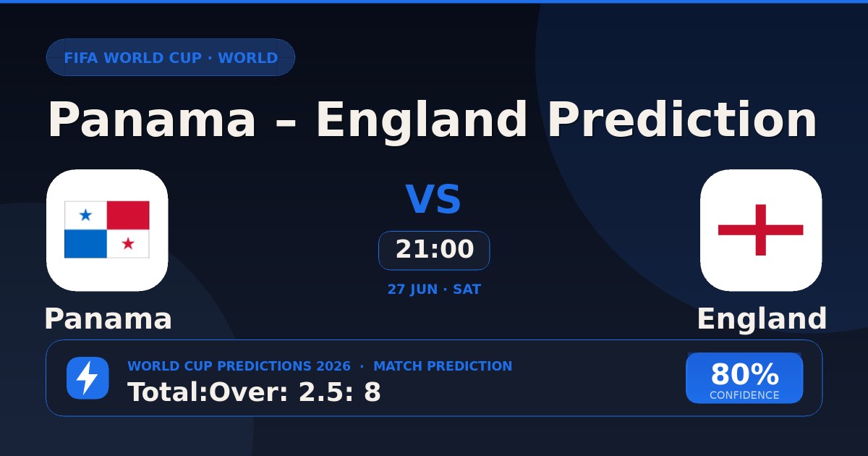The width and height of the screenshot is (868, 456).
Task: Select the FIFA World Cup · World badge
Action: (171, 58)
